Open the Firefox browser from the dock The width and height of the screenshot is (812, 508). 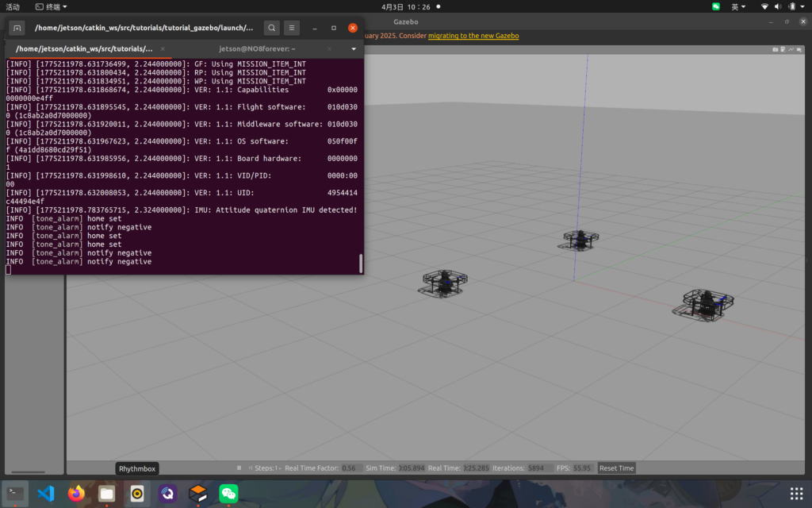pos(76,494)
